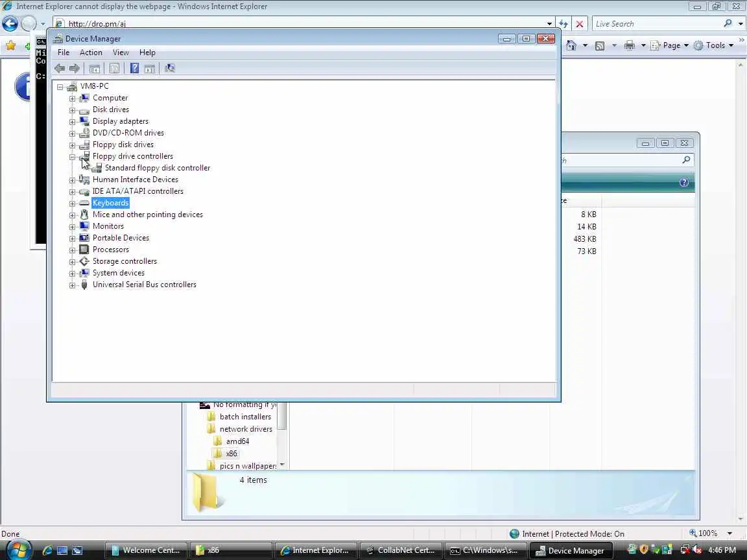Select the Storage controllers category

(x=124, y=261)
